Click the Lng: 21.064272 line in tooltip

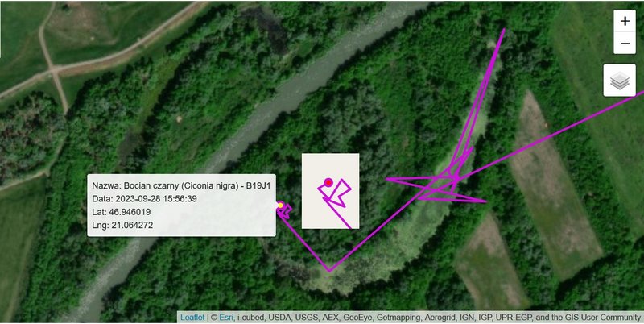(x=122, y=225)
